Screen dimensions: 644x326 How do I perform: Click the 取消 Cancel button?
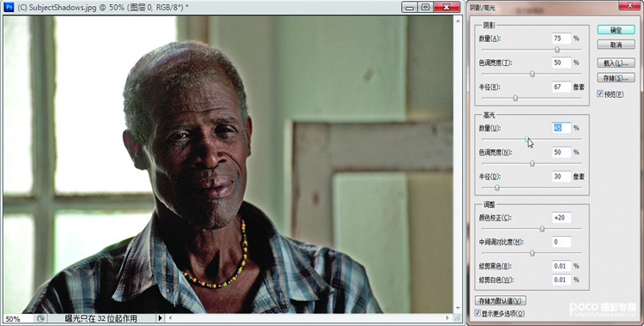(616, 45)
